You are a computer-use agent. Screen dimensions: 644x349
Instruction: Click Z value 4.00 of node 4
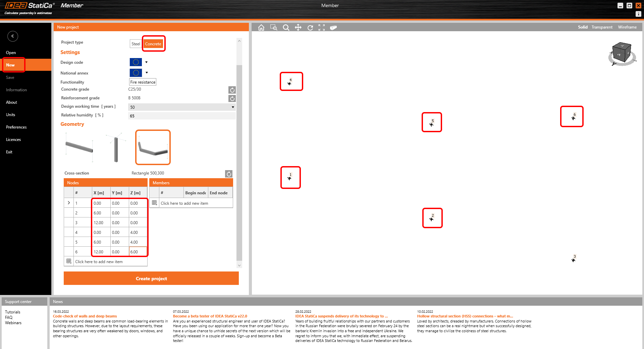click(138, 232)
